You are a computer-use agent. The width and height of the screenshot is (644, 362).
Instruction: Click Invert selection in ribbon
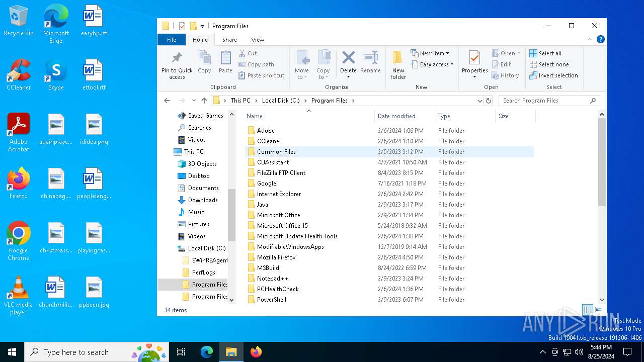553,75
